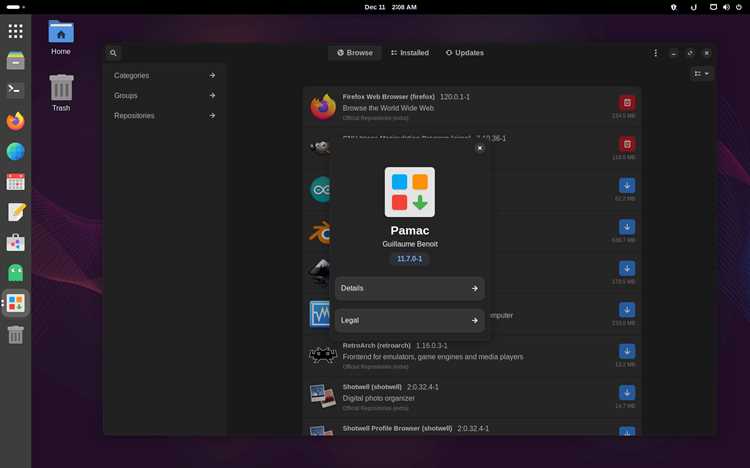Open the view sort dropdown
Screen dimensions: 750x468
pyautogui.click(x=702, y=74)
